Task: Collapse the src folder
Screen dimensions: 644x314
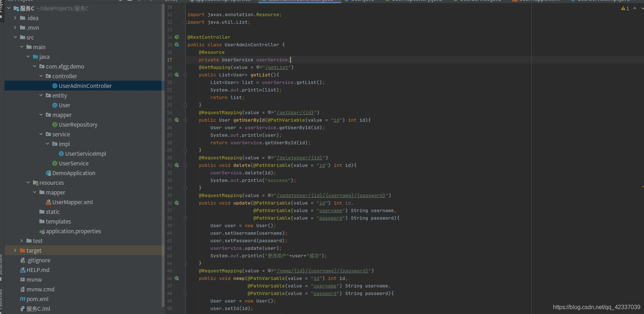Action: point(15,37)
